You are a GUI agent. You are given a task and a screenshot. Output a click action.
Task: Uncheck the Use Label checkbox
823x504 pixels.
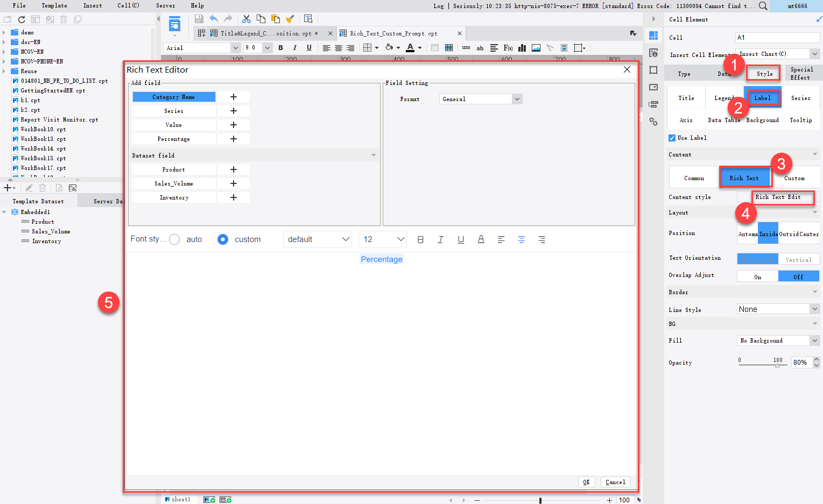672,138
